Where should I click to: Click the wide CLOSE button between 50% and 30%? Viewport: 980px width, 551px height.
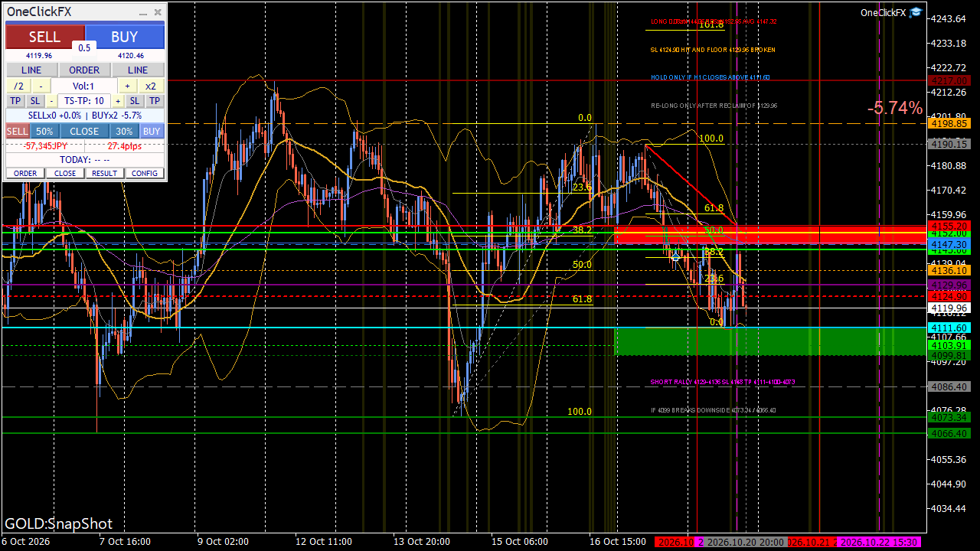click(84, 131)
